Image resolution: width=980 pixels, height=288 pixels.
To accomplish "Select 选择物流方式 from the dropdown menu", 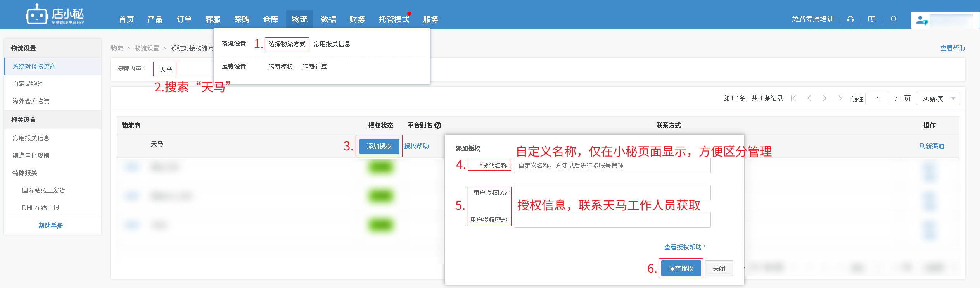I will [x=287, y=44].
